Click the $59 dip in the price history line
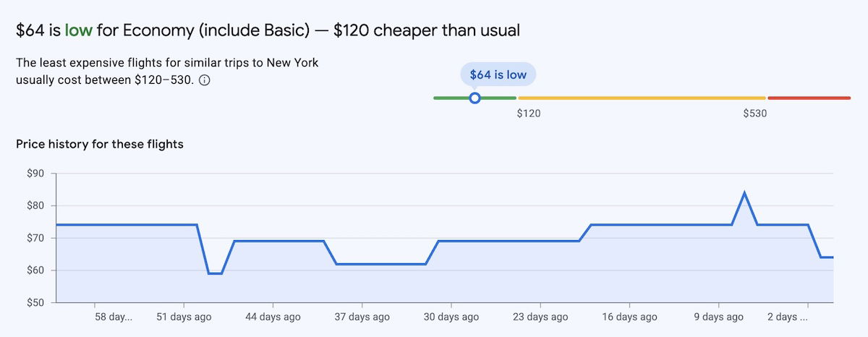 click(x=215, y=273)
